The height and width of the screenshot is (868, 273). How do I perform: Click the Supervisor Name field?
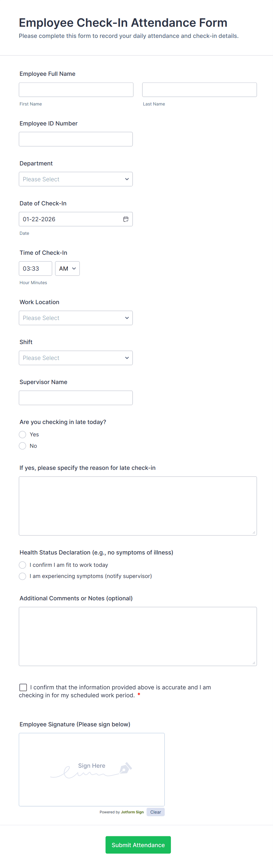(76, 398)
